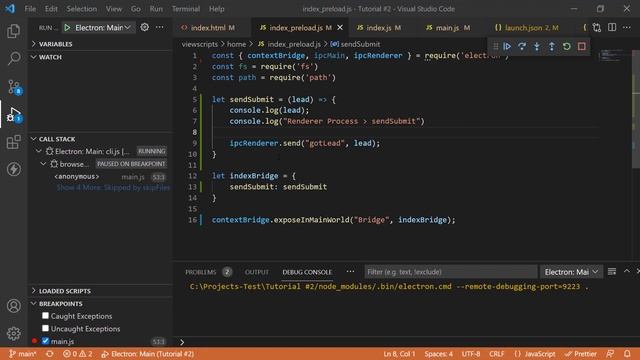This screenshot has width=640, height=360.
Task: Click Show 4 More skipped frames link
Action: 113,188
